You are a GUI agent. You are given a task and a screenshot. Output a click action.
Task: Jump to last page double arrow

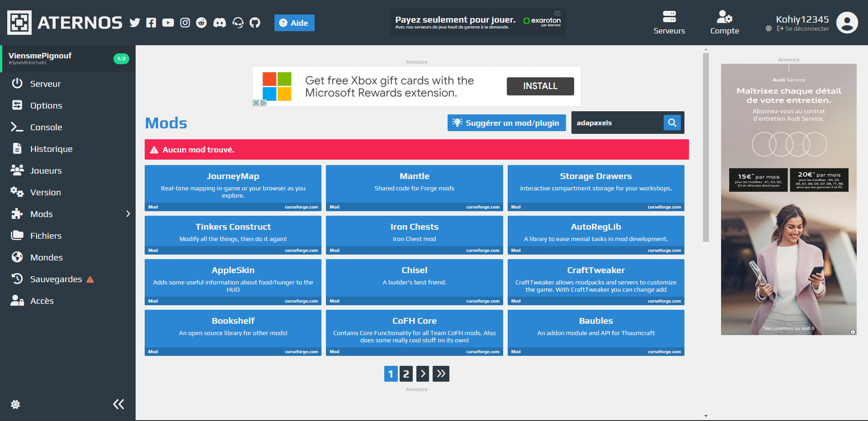click(441, 374)
